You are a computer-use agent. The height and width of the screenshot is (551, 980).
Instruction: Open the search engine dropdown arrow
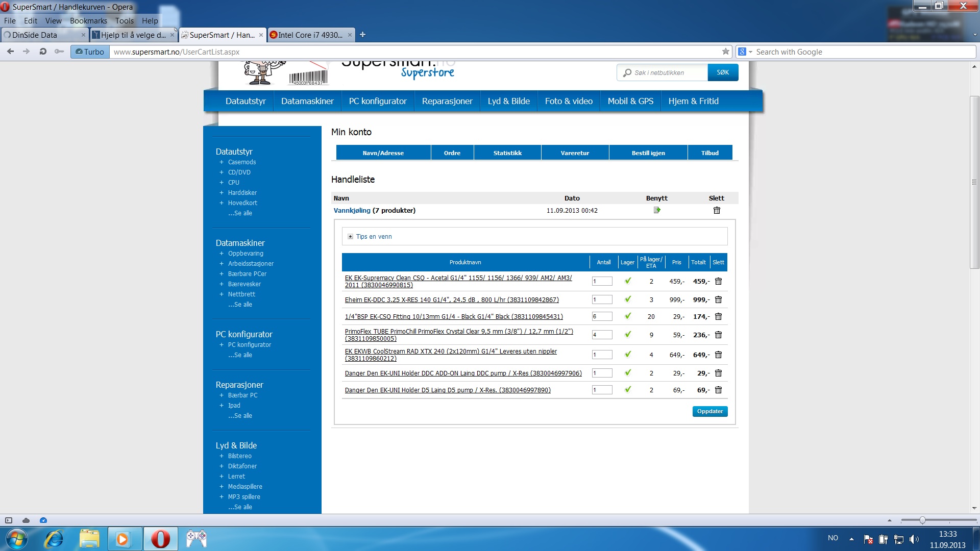click(750, 52)
